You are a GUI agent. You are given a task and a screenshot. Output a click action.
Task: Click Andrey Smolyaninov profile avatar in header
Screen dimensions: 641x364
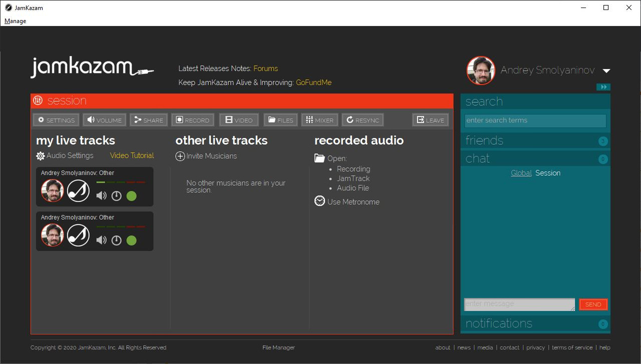(x=481, y=71)
